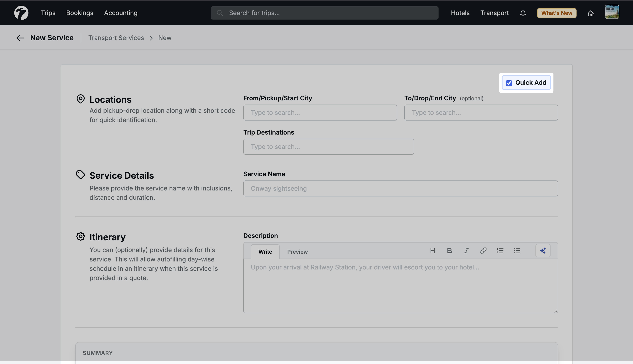633x364 pixels.
Task: Click the back arrow beside New Service
Action: coord(20,38)
